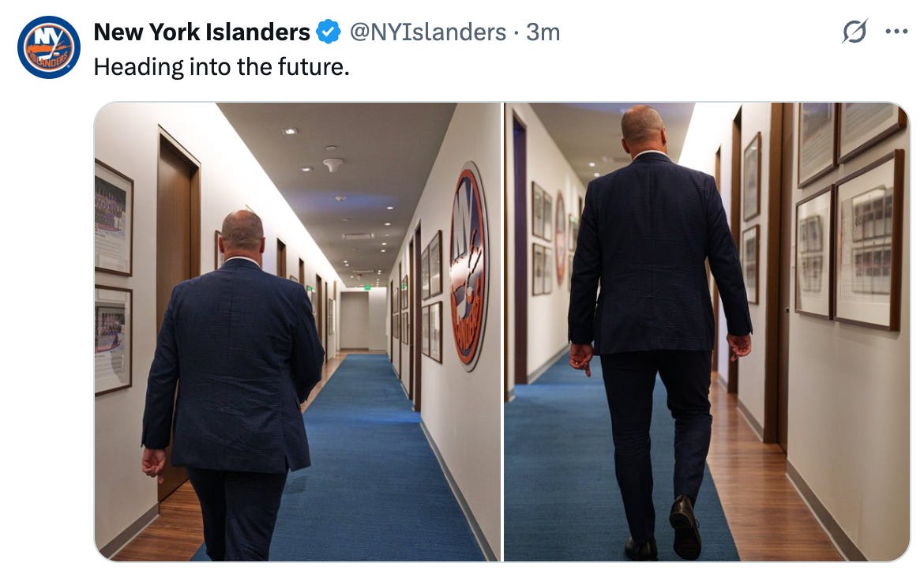Open the right hallway photo
This screenshot has width=924, height=578.
[707, 332]
